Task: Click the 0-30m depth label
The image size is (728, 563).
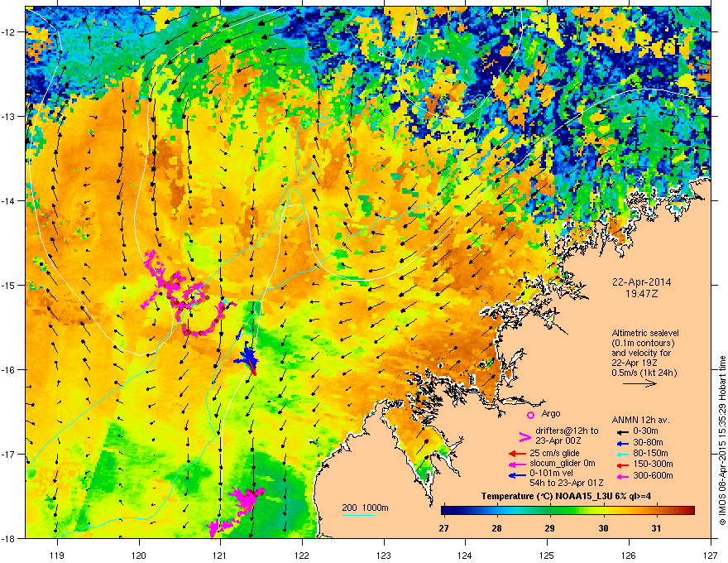Action: (645, 431)
